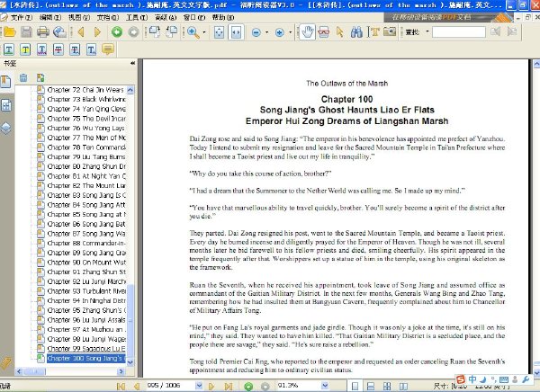Toggle fit page view mode

pyautogui.click(x=219, y=32)
